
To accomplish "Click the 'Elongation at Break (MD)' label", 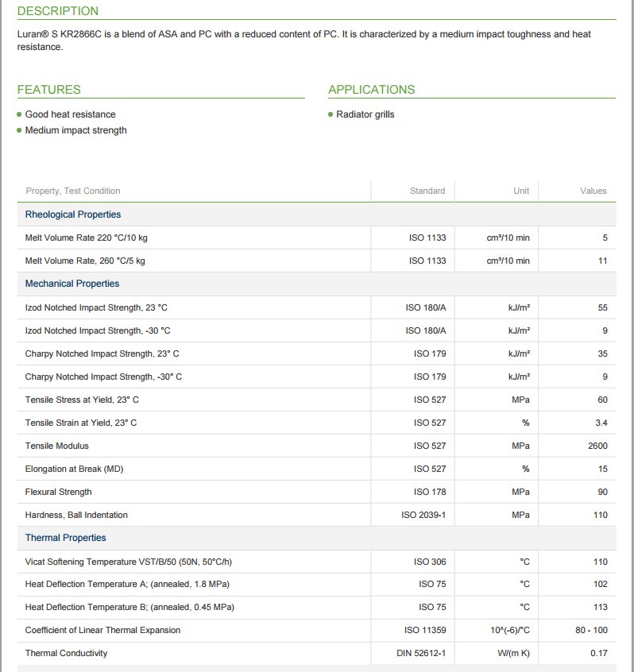I will 74,469.
